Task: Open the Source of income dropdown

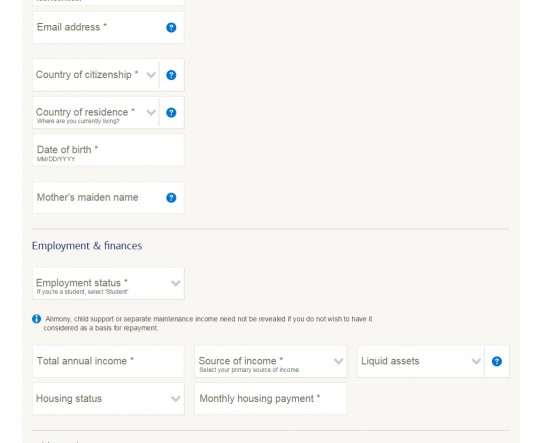Action: pyautogui.click(x=271, y=361)
